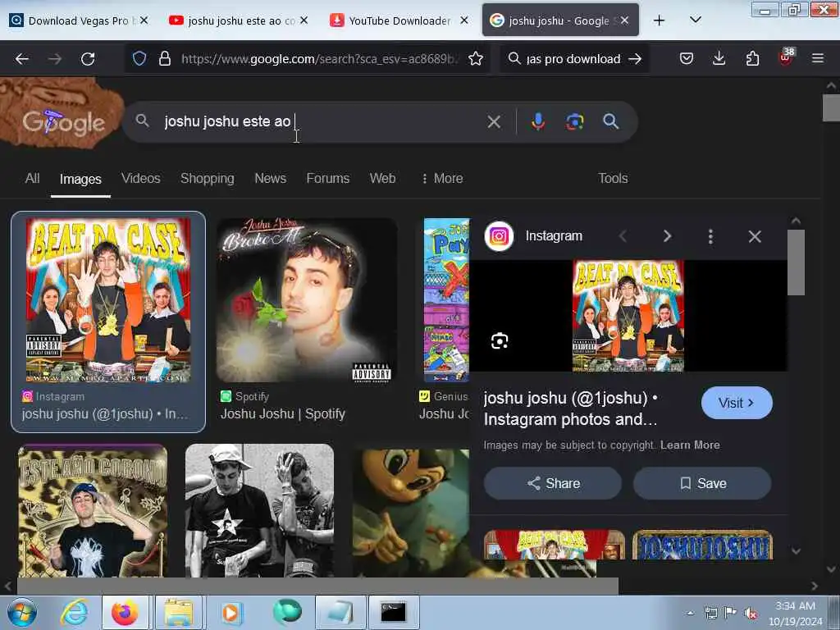This screenshot has width=840, height=630.
Task: Click Lens icon on preview image
Action: tap(500, 341)
